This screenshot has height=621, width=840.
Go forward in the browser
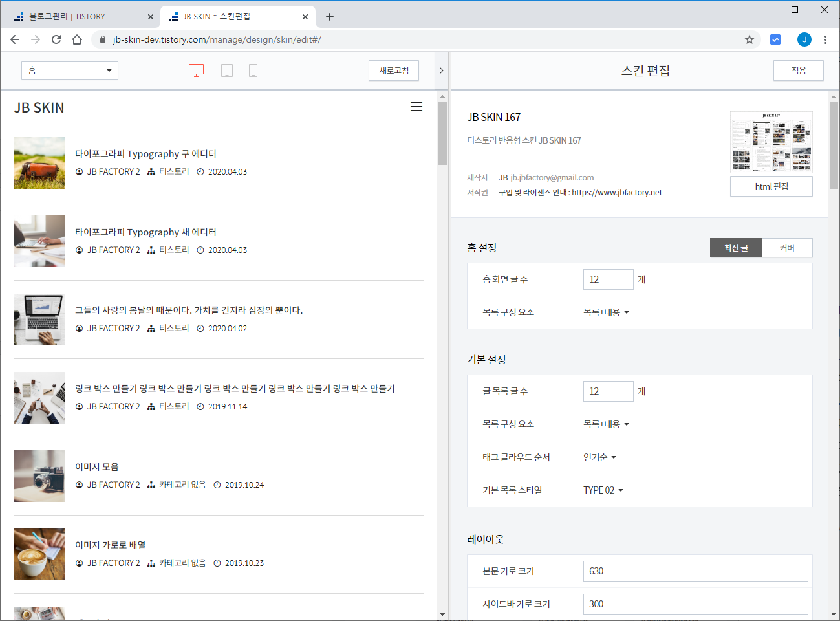[x=36, y=39]
